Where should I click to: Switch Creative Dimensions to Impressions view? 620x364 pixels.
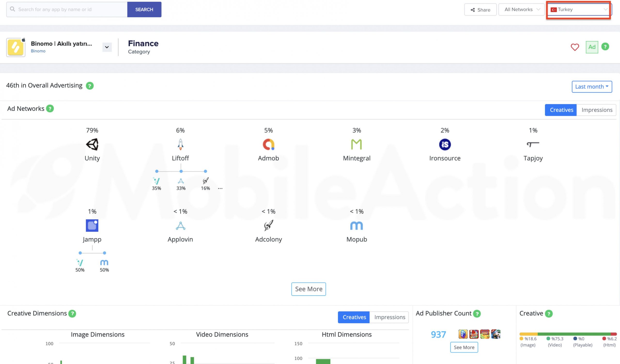point(389,317)
